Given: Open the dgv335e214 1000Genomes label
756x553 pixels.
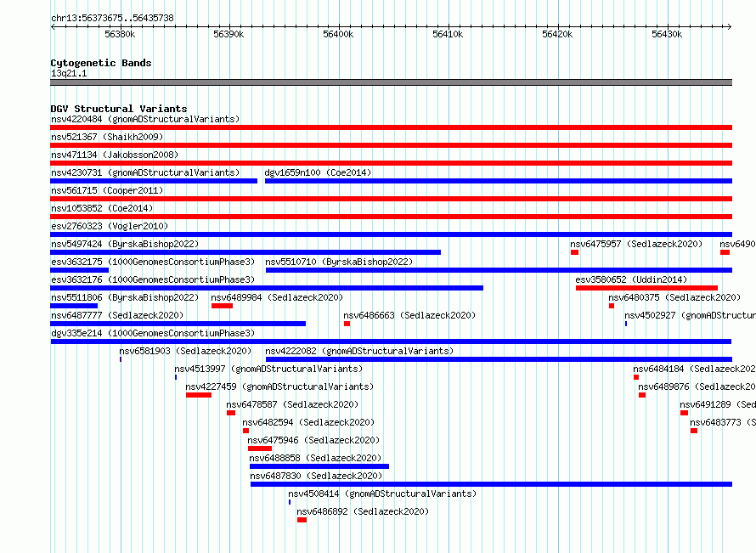Looking at the screenshot, I should [x=153, y=333].
